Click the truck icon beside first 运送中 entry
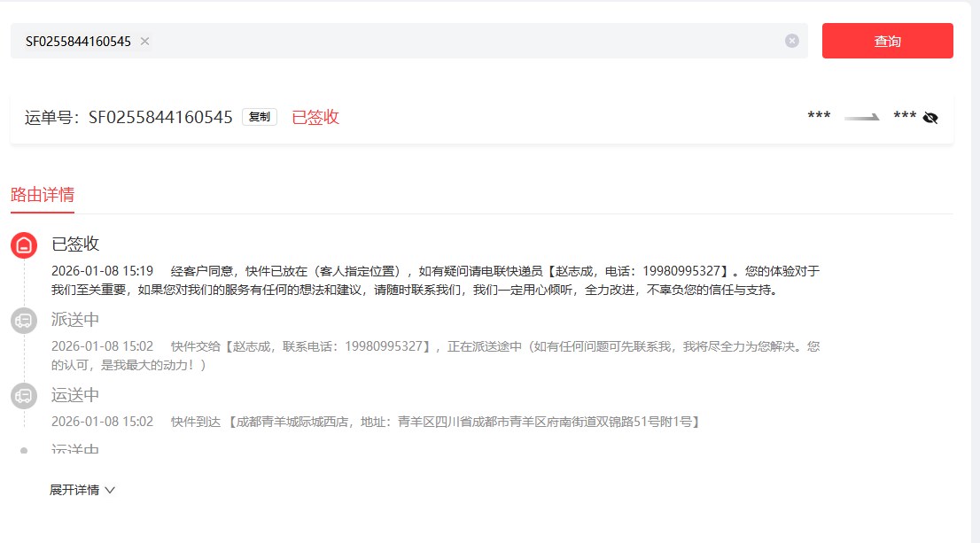Screen dimensions: 980x543 click(x=24, y=396)
